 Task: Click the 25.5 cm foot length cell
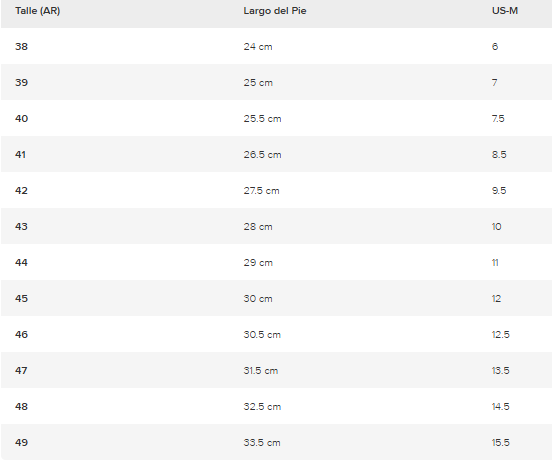(x=262, y=119)
